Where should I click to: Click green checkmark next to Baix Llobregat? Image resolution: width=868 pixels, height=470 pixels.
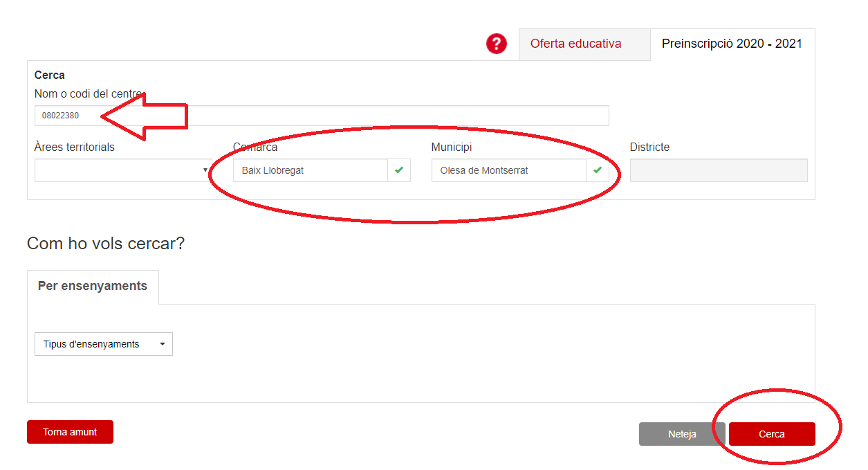[399, 170]
